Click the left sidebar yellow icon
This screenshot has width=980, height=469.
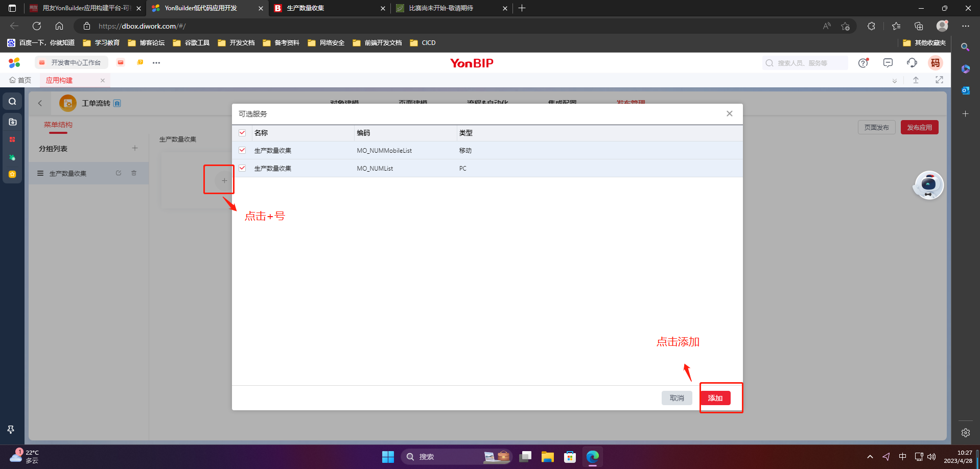point(12,174)
